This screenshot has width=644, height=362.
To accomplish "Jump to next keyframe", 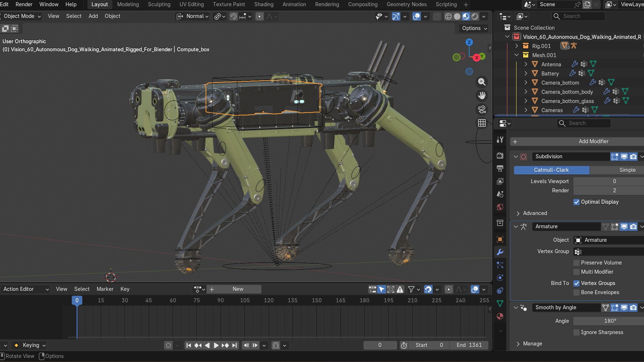I will tap(225, 345).
